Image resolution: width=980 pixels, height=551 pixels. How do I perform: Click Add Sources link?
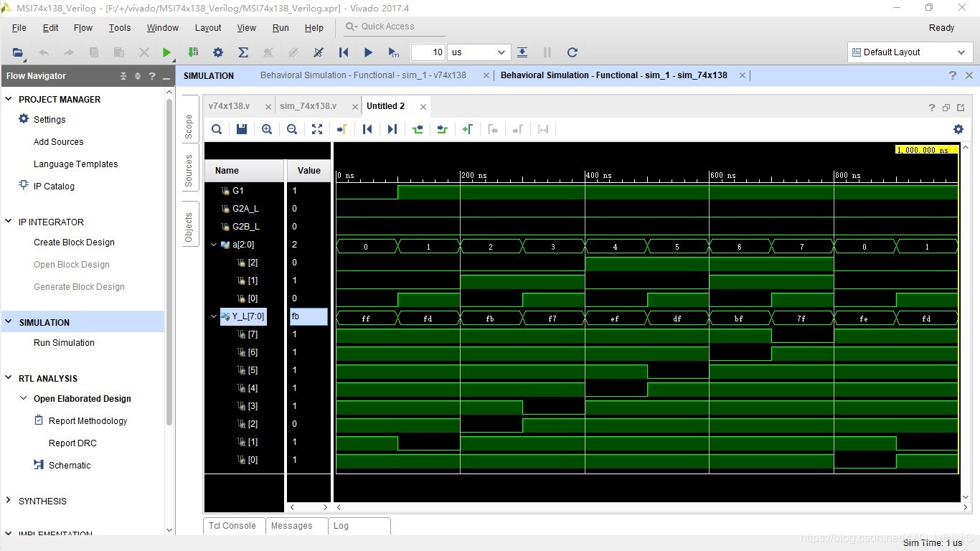(x=58, y=142)
